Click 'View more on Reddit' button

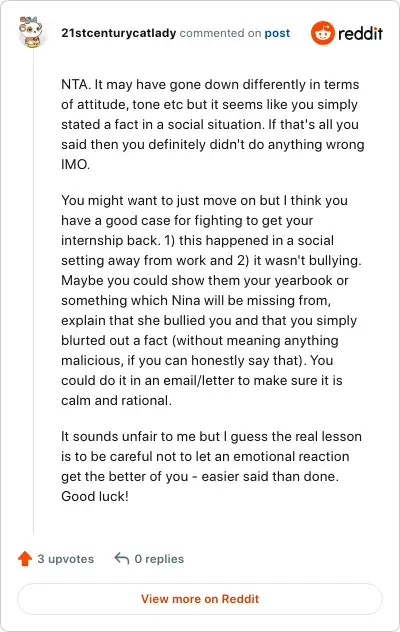tap(200, 599)
